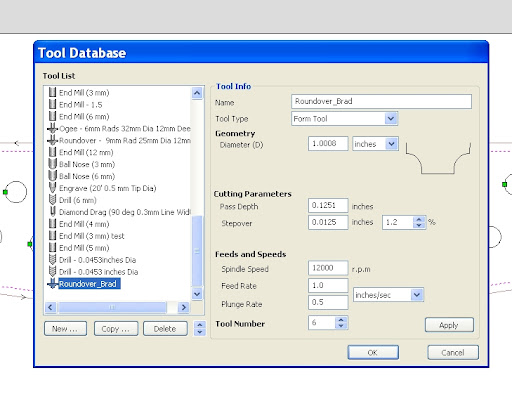Select Drill - 0.0453 inches Dia (with space)
The image size is (512, 399).
[98, 272]
